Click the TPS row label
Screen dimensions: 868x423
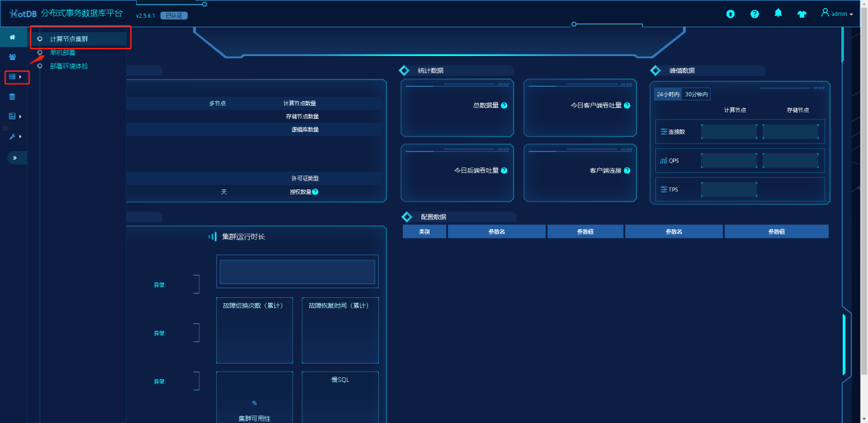pyautogui.click(x=674, y=190)
